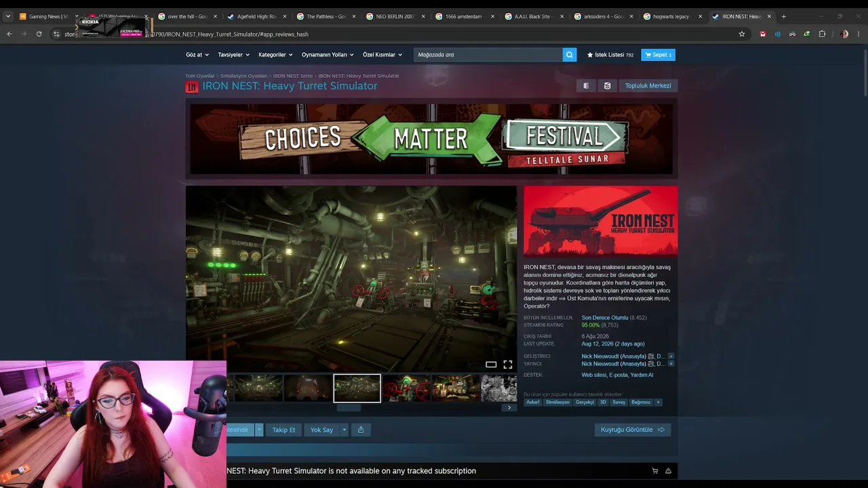Click the Simülasyon tag
This screenshot has width=868, height=488.
pos(557,402)
